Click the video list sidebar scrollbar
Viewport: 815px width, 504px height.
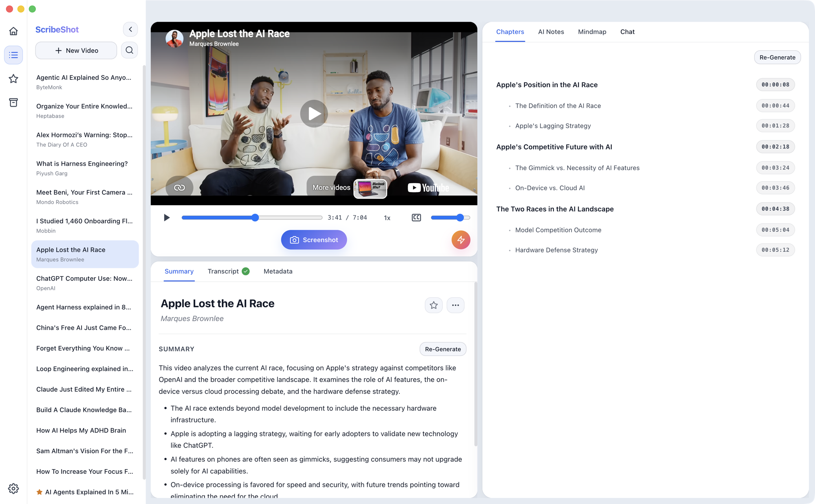pyautogui.click(x=144, y=273)
